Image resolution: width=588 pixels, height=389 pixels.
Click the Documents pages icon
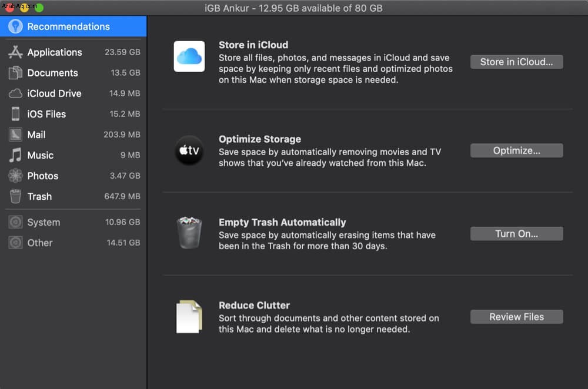15,73
